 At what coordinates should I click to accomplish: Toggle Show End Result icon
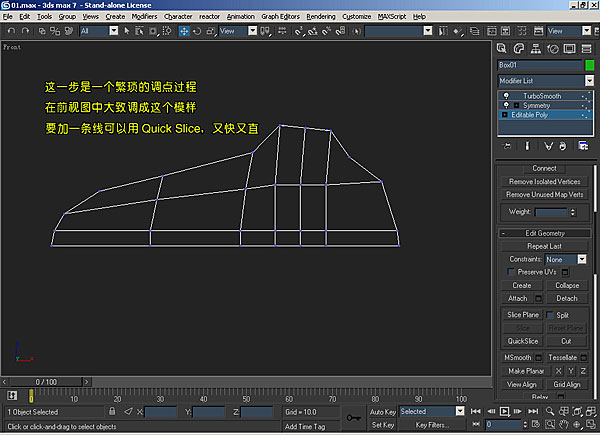tap(527, 146)
